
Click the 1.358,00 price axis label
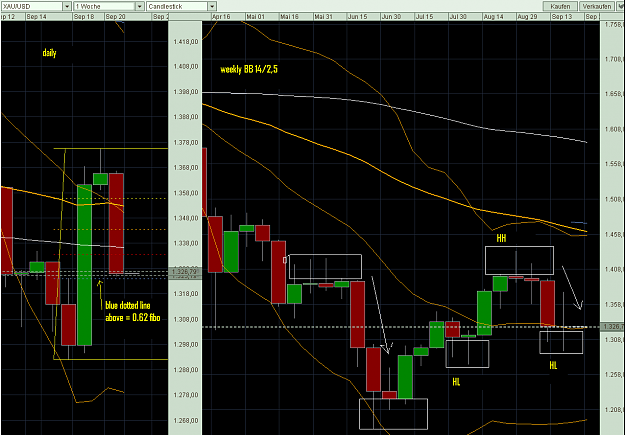(186, 193)
